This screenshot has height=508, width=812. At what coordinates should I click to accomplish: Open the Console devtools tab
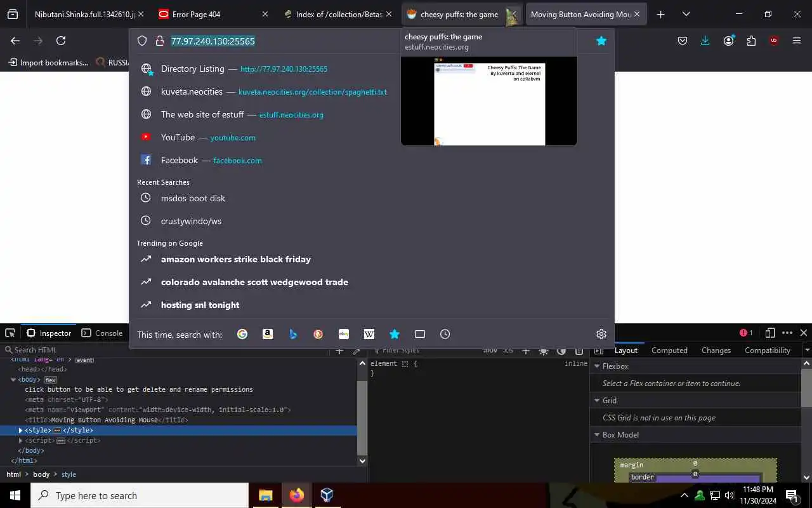pyautogui.click(x=101, y=333)
